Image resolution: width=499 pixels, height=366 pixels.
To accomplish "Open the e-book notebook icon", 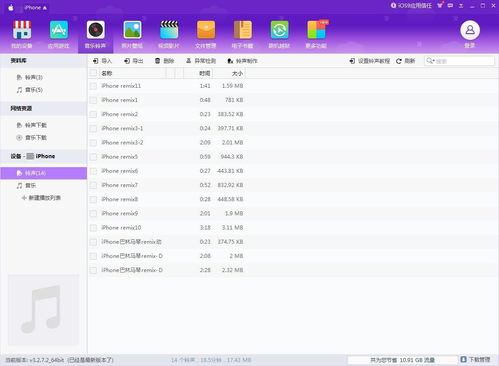I will (x=243, y=30).
